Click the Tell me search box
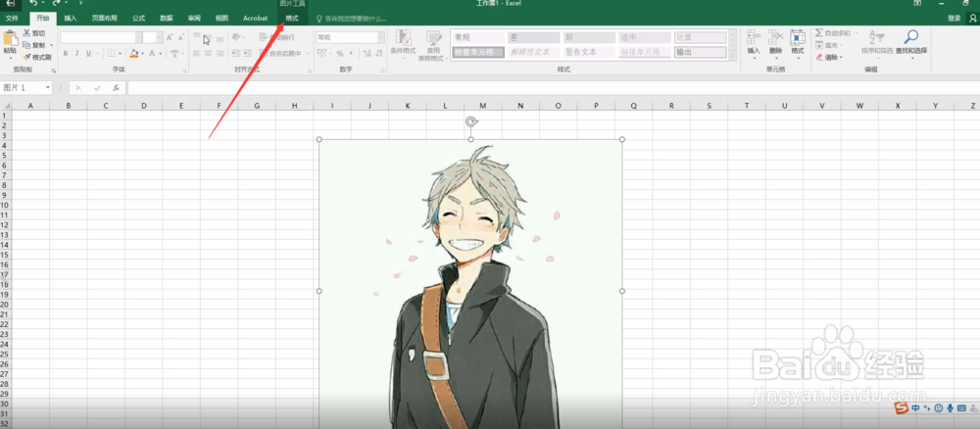This screenshot has height=429, width=980. (351, 19)
